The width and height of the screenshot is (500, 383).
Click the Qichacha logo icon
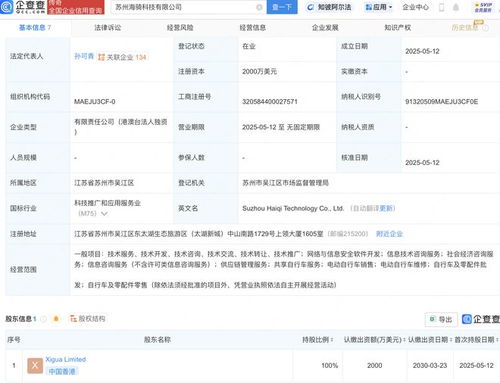click(7, 7)
